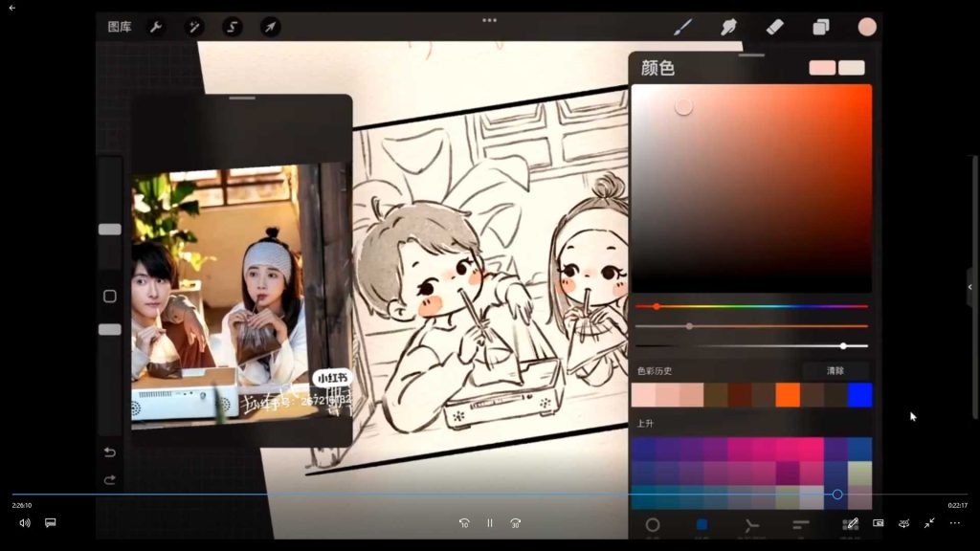
Task: Click the 清除 button in color history
Action: [835, 370]
